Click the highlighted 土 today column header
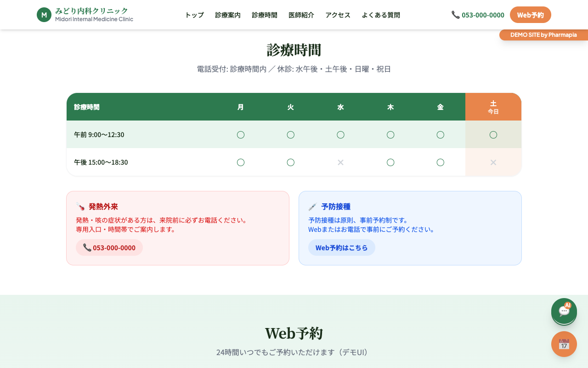 click(x=493, y=106)
